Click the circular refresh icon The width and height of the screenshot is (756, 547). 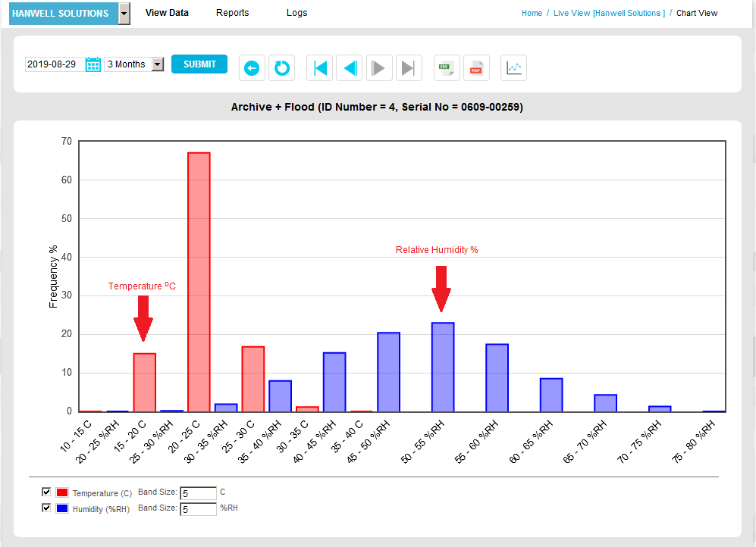coord(281,68)
